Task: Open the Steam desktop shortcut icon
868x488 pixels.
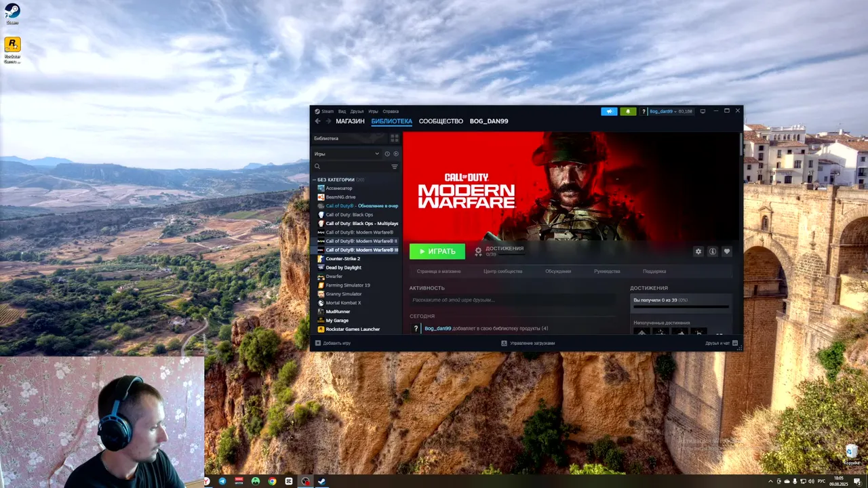Action: click(12, 13)
